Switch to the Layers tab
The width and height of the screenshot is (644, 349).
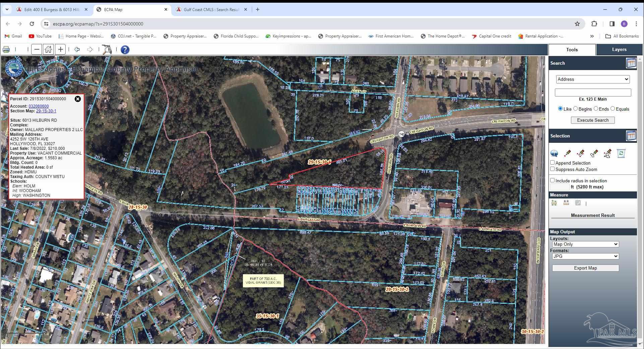click(x=619, y=49)
